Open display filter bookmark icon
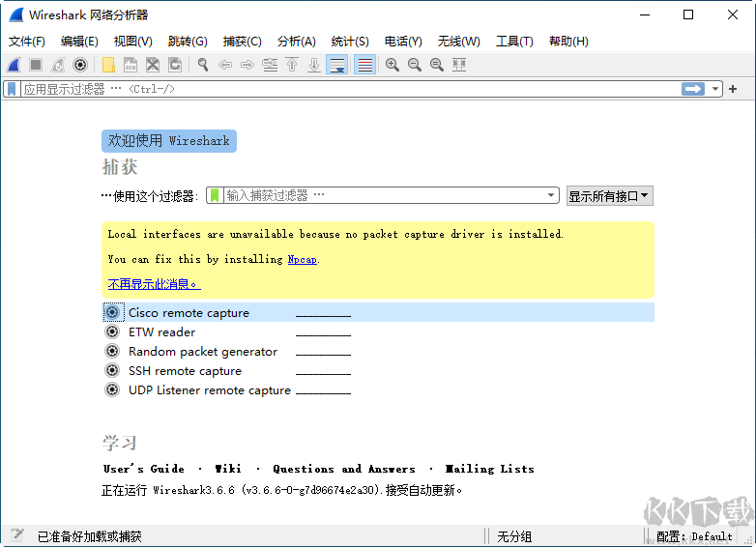 12,89
